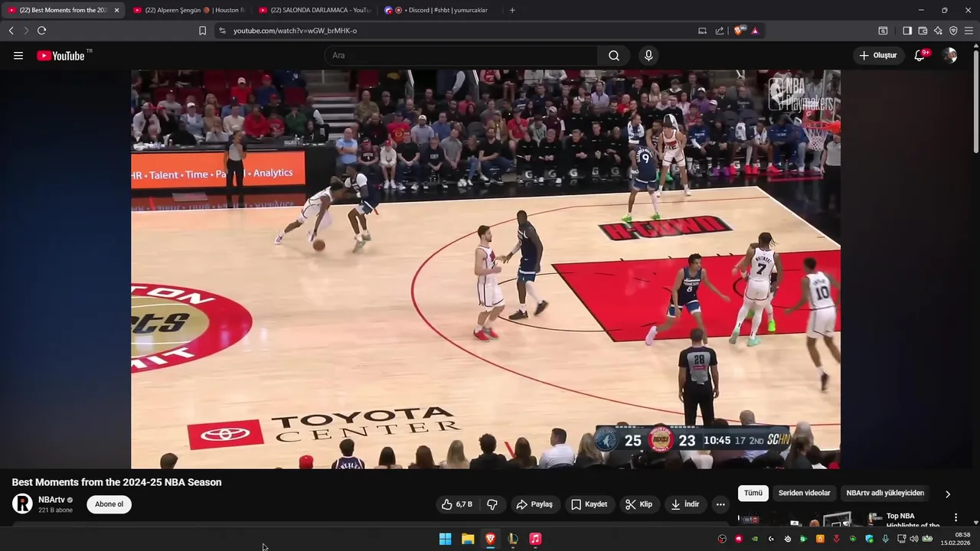This screenshot has height=551, width=980.
Task: Open NVIDIA tray icon
Action: pos(754,539)
